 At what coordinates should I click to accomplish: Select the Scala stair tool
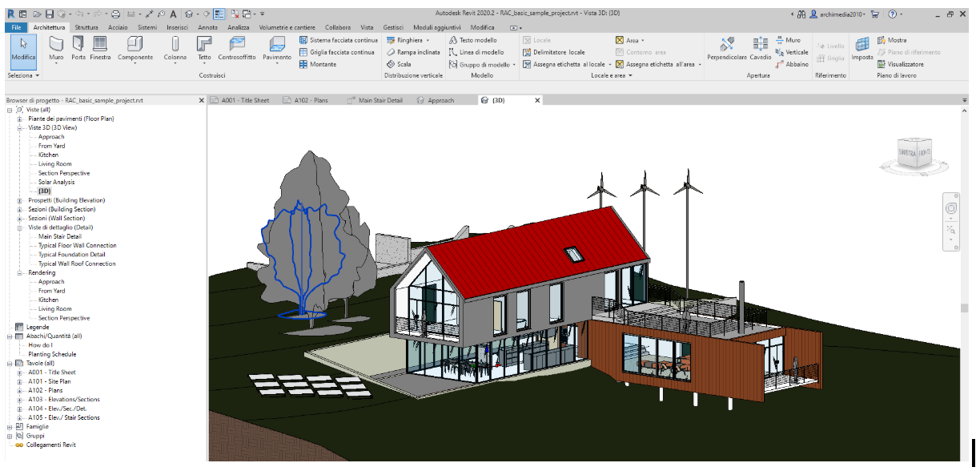399,64
